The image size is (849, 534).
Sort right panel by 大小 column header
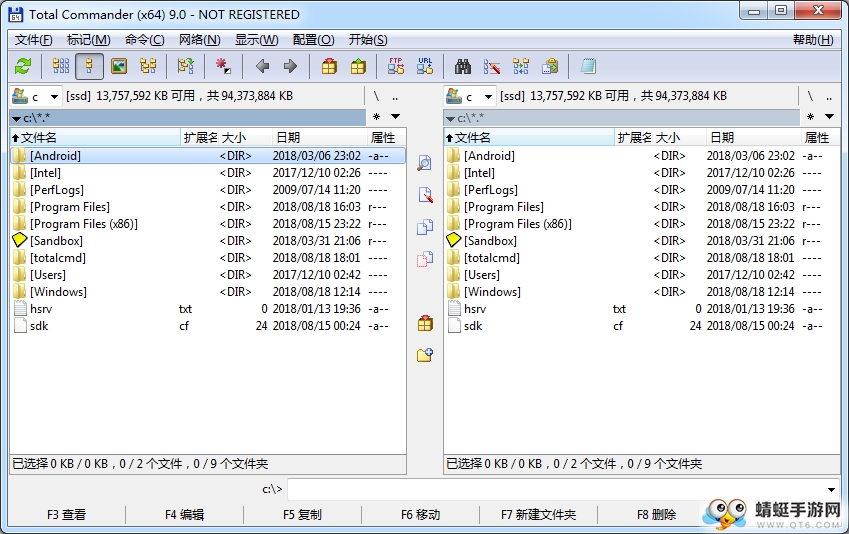coord(680,138)
